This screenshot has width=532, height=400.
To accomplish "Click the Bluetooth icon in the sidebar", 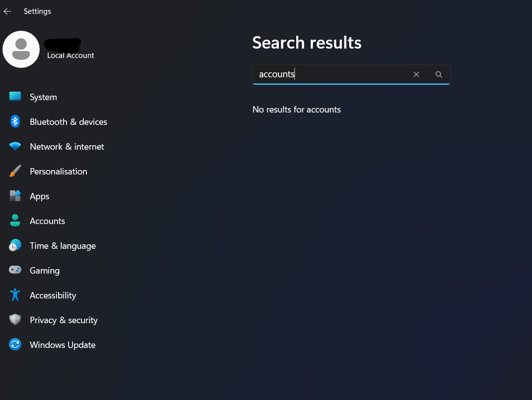I will [15, 121].
